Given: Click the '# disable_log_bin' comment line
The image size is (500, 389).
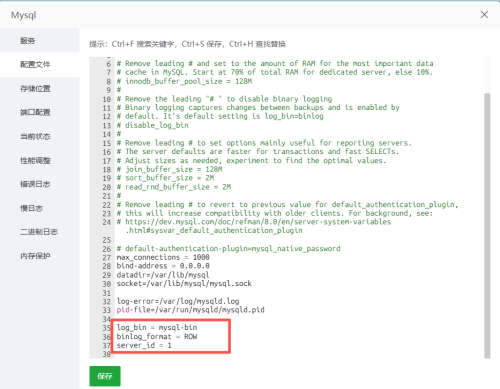Looking at the screenshot, I should [153, 125].
